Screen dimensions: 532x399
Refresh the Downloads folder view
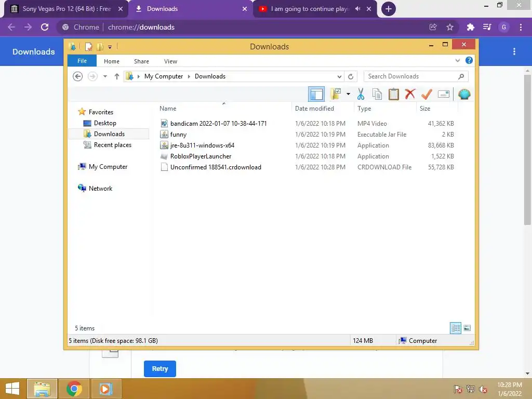click(x=351, y=77)
